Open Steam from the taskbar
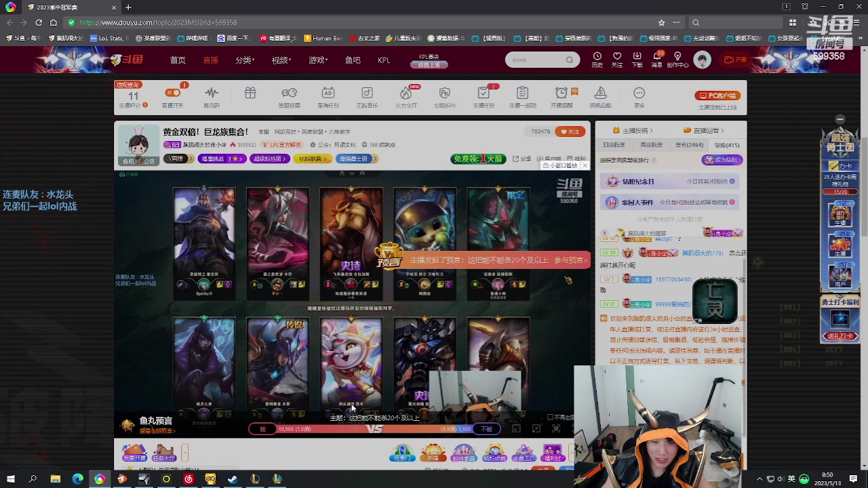This screenshot has height=488, width=868. [233, 479]
